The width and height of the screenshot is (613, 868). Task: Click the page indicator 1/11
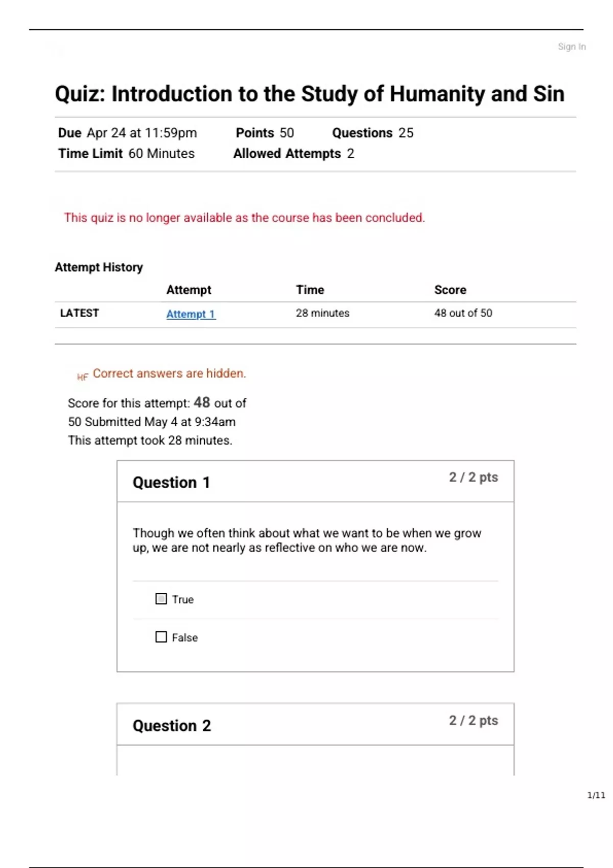[596, 795]
